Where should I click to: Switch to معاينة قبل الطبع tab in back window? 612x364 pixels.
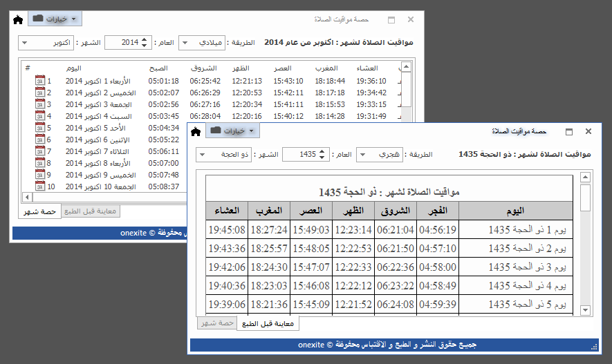(x=90, y=211)
